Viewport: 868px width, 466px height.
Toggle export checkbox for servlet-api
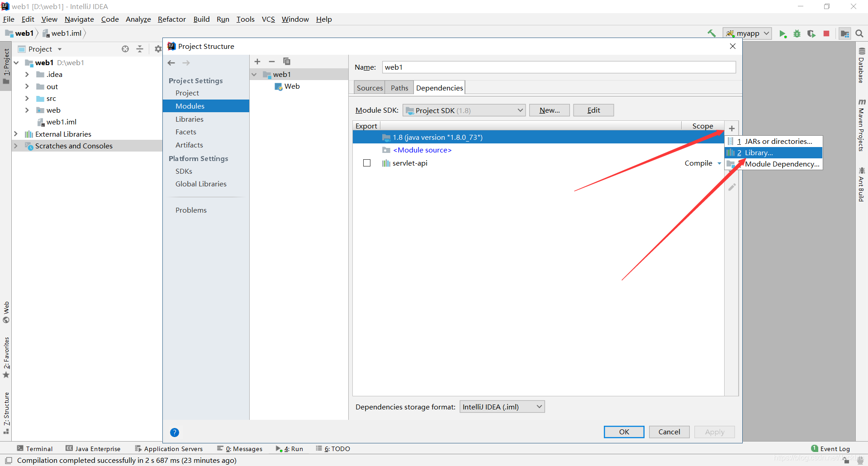[x=367, y=163]
